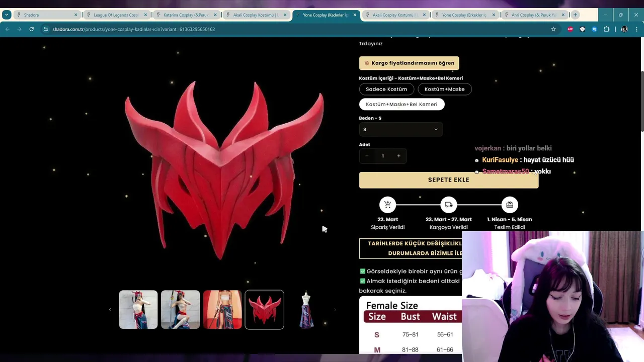Viewport: 644px width, 362px height.
Task: Open a new browser tab
Action: click(575, 15)
